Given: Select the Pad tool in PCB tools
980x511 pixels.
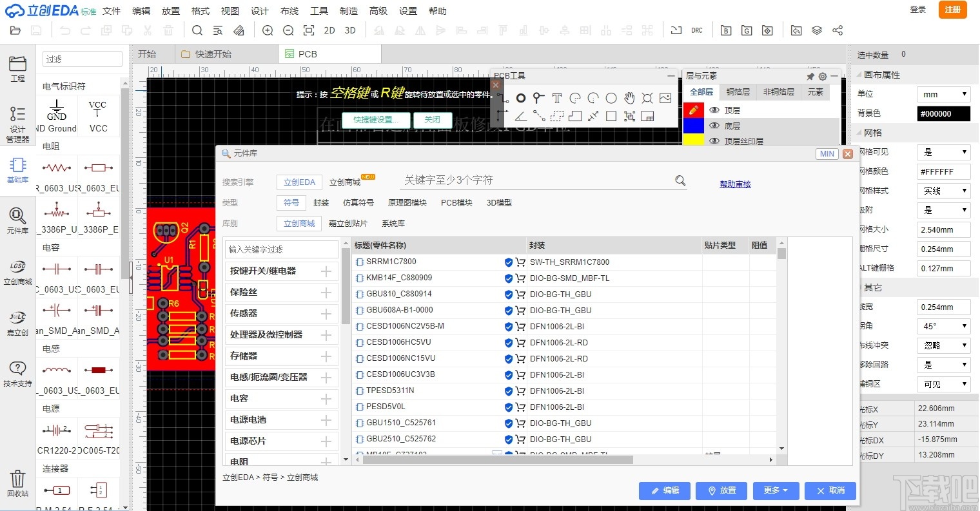Looking at the screenshot, I should tap(520, 98).
